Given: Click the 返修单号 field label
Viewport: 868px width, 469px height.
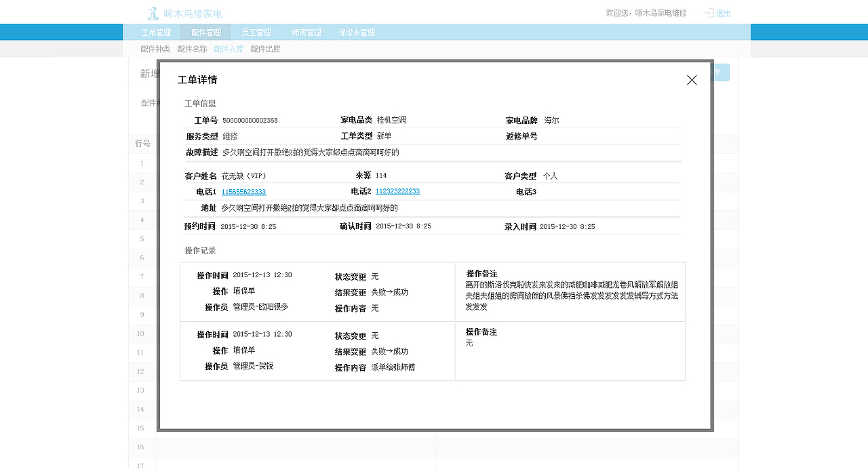Looking at the screenshot, I should pos(521,136).
